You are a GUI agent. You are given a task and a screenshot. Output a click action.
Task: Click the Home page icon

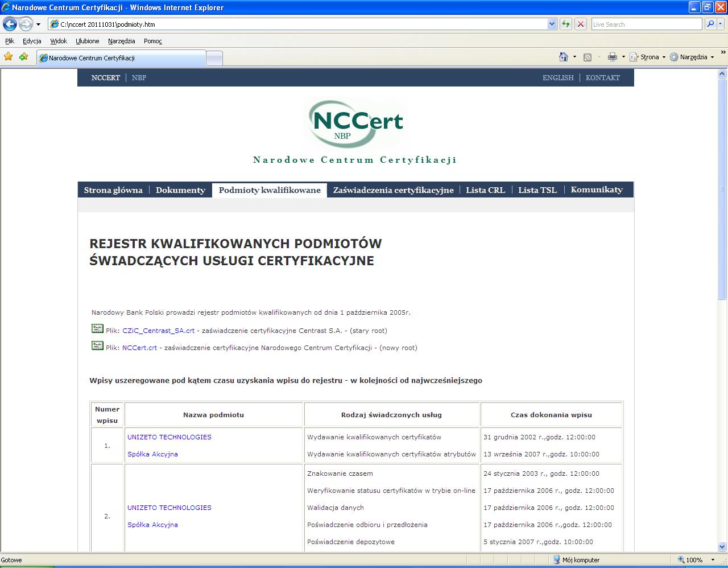564,57
